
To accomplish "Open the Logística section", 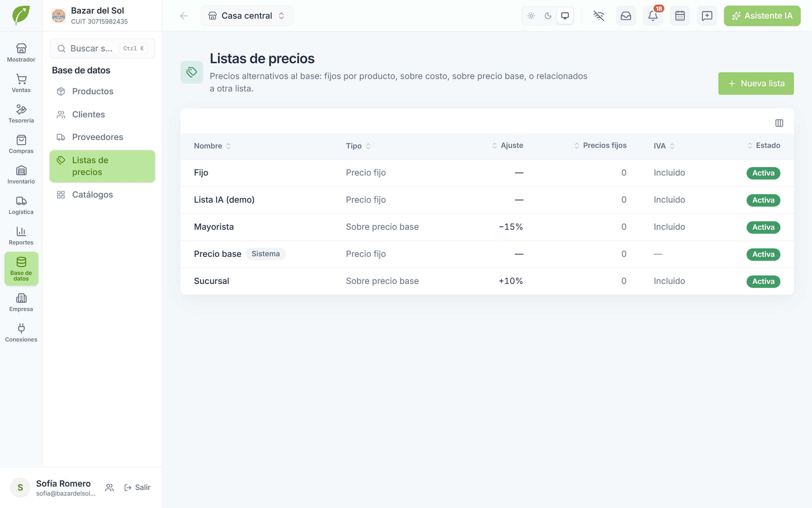I will pyautogui.click(x=21, y=205).
